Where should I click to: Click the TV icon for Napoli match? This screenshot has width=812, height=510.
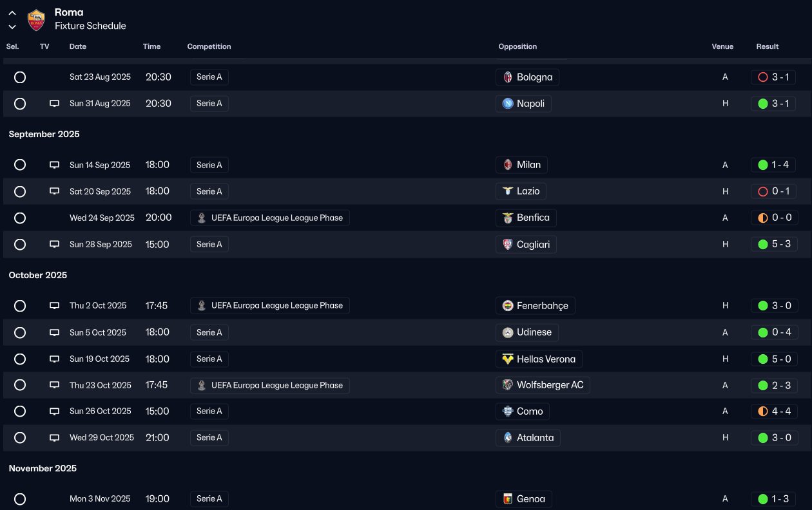click(55, 104)
